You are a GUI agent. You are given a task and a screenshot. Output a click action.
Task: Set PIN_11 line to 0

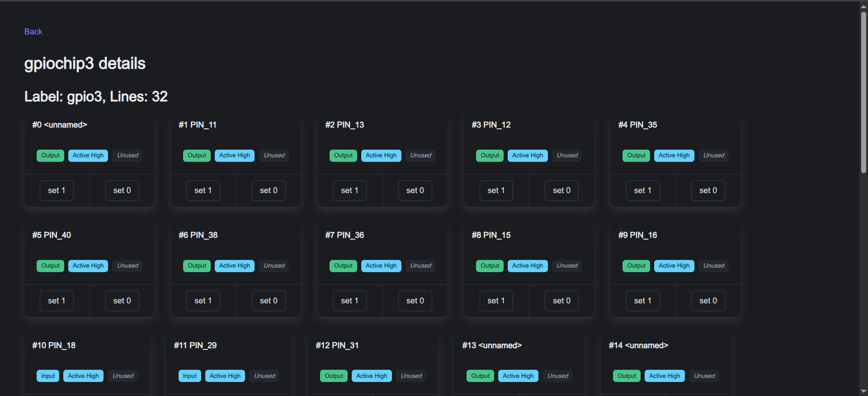269,190
